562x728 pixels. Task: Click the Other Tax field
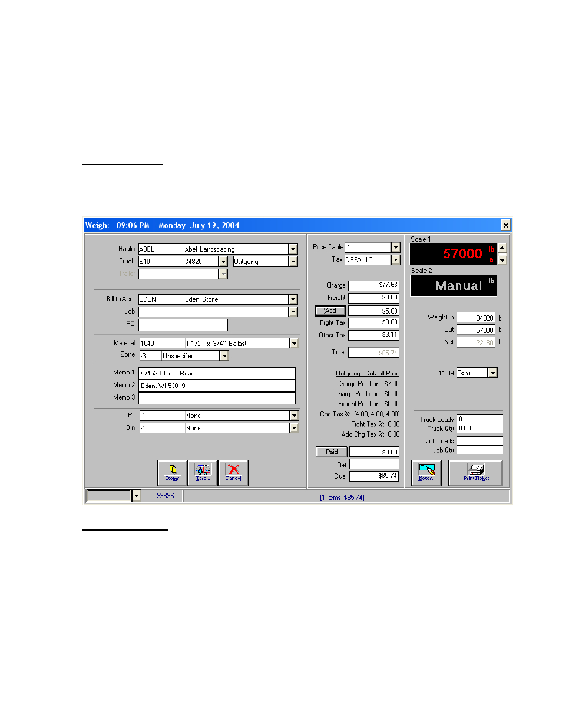pos(373,335)
